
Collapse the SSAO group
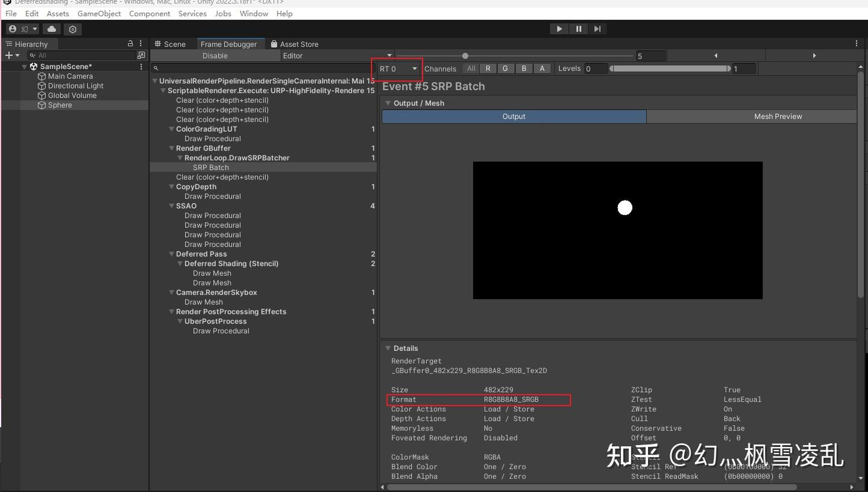[x=172, y=207]
